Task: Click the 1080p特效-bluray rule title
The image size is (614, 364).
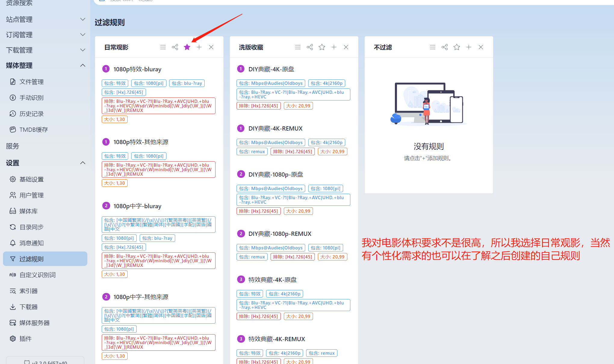Action: [x=137, y=69]
